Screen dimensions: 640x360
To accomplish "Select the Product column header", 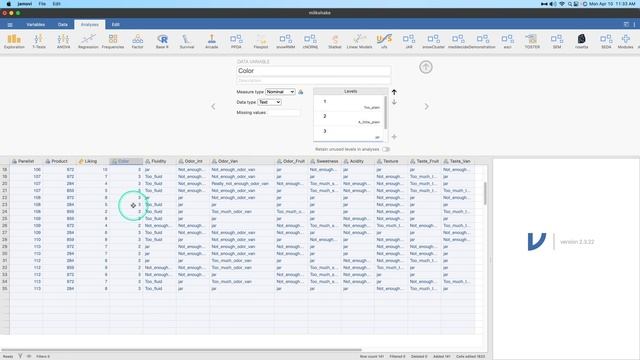I will (x=59, y=161).
